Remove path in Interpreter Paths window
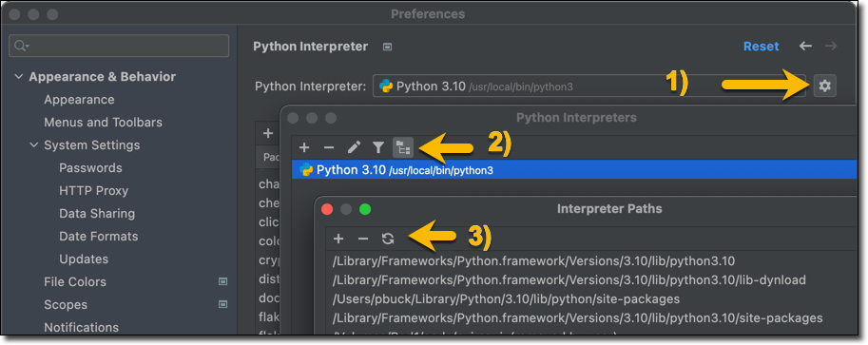The height and width of the screenshot is (345, 868). [x=363, y=239]
